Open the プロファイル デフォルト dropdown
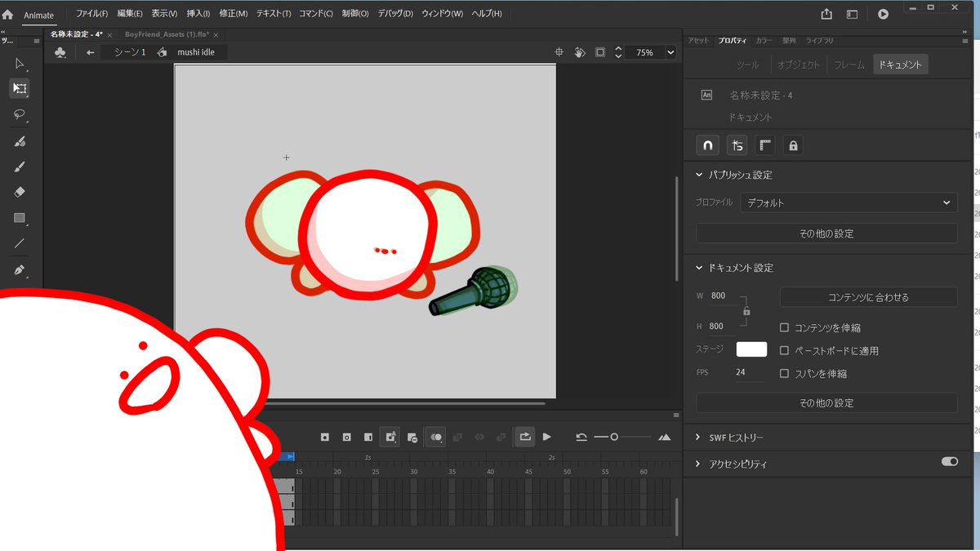 pyautogui.click(x=849, y=202)
